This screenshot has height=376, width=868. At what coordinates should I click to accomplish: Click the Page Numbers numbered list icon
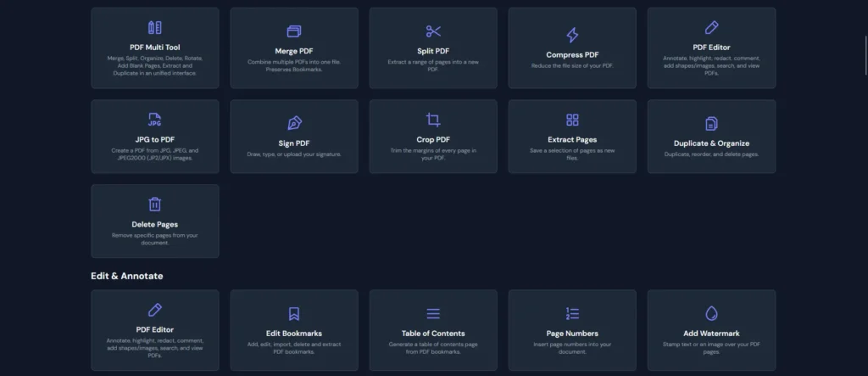[572, 314]
